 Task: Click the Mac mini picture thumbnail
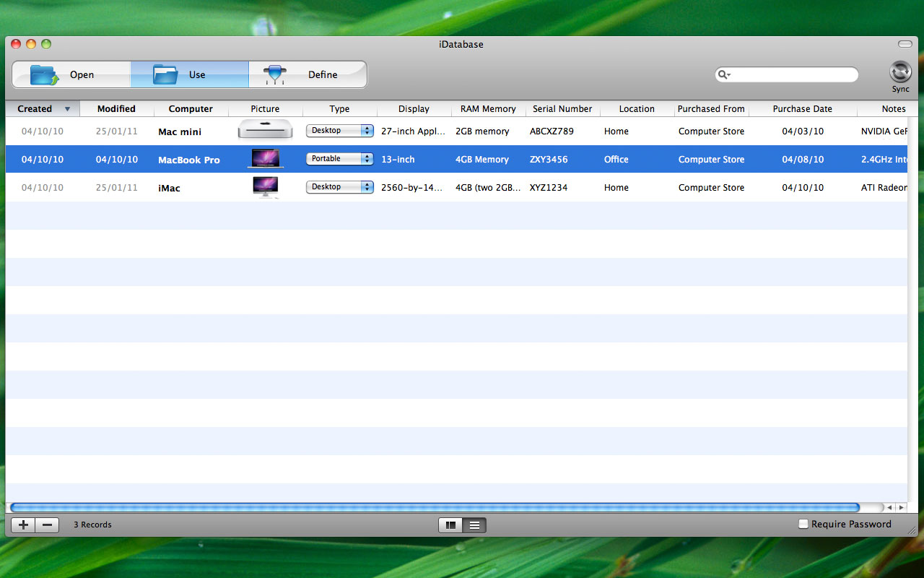[265, 130]
